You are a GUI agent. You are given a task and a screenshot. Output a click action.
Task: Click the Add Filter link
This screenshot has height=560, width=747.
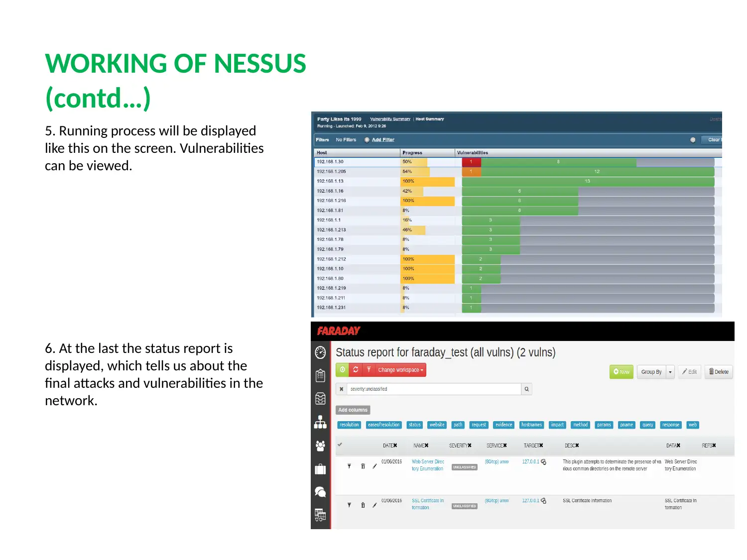(x=383, y=140)
